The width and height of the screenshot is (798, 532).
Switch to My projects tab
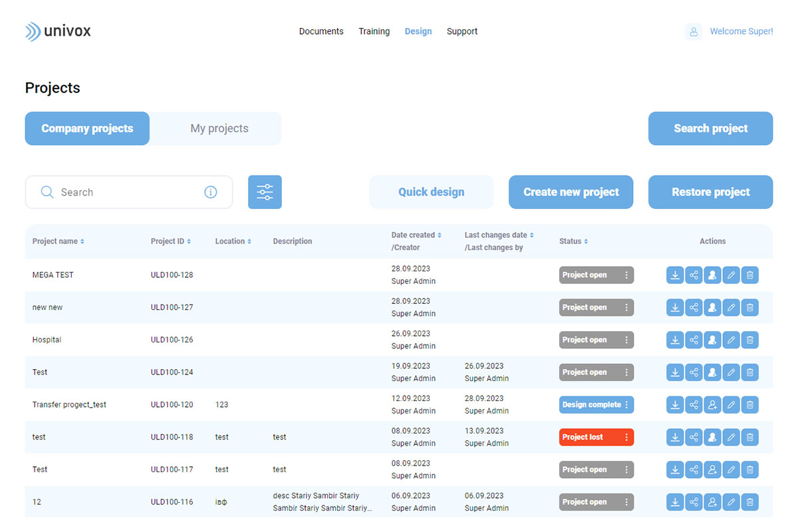pyautogui.click(x=219, y=128)
